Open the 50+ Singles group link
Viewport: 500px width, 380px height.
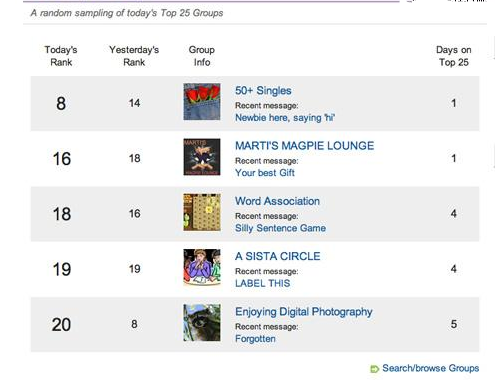[263, 91]
